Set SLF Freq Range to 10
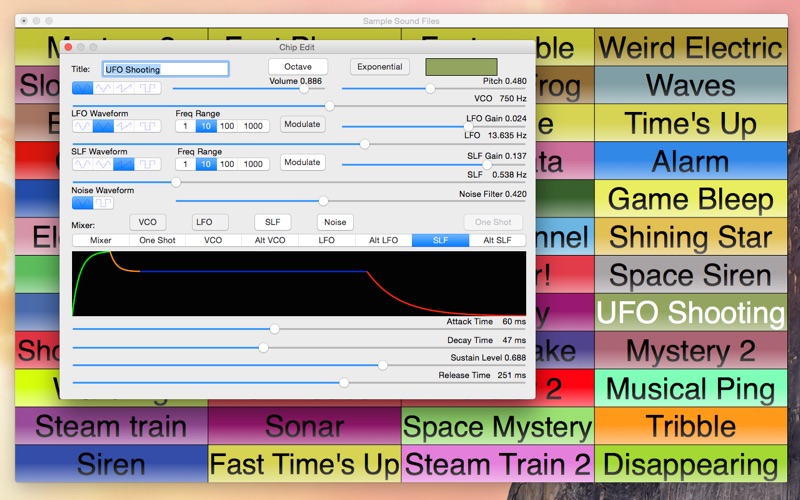The image size is (800, 500). click(206, 164)
